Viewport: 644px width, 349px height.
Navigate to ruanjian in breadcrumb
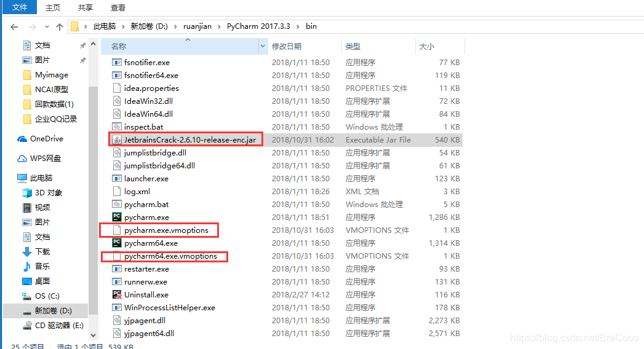tap(197, 26)
